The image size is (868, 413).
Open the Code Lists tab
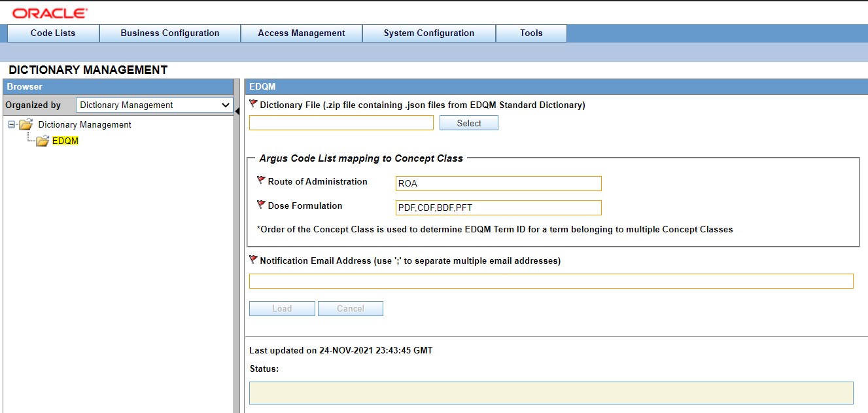click(52, 33)
